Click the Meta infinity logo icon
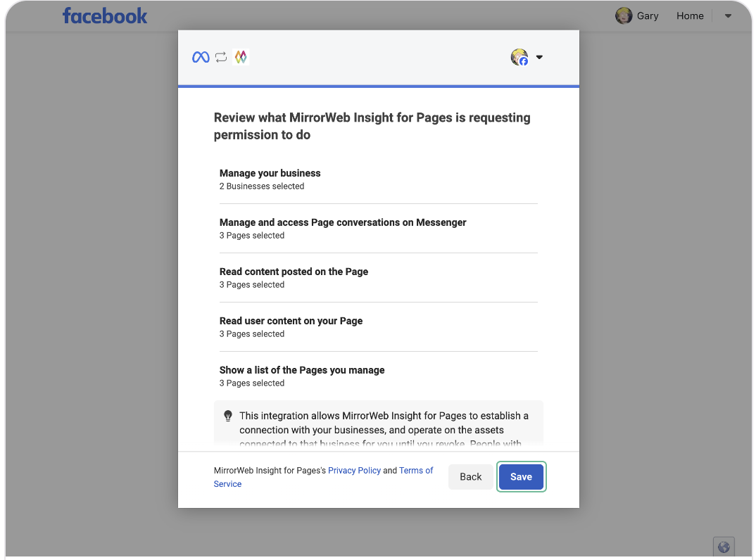The height and width of the screenshot is (560, 756). pos(201,58)
